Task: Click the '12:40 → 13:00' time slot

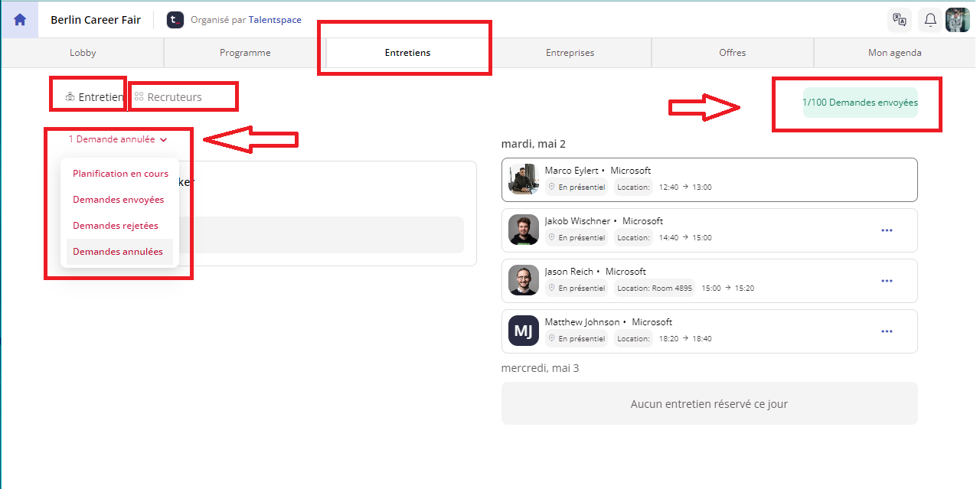Action: pyautogui.click(x=685, y=187)
